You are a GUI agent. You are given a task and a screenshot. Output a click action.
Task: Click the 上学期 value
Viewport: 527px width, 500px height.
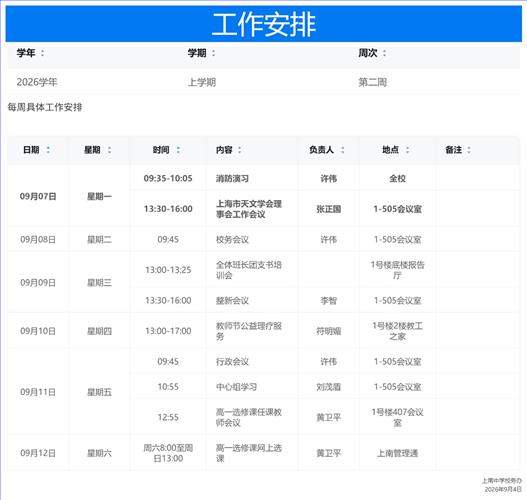tap(202, 82)
